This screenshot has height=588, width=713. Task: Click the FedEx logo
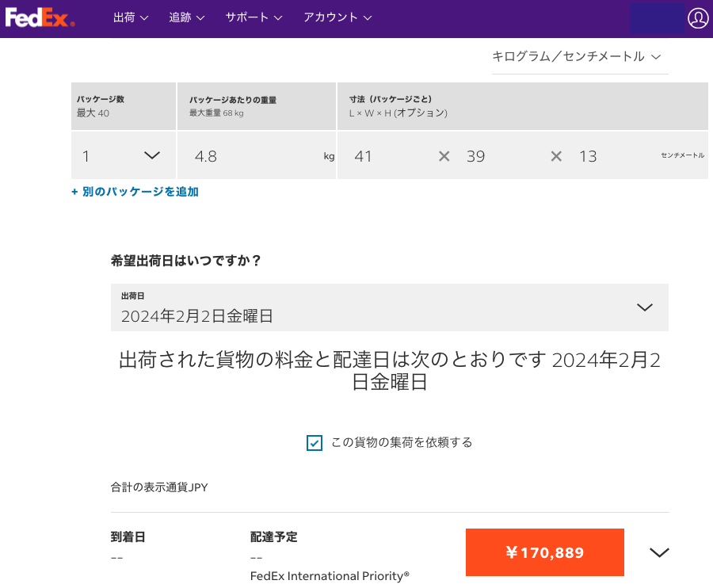(40, 17)
